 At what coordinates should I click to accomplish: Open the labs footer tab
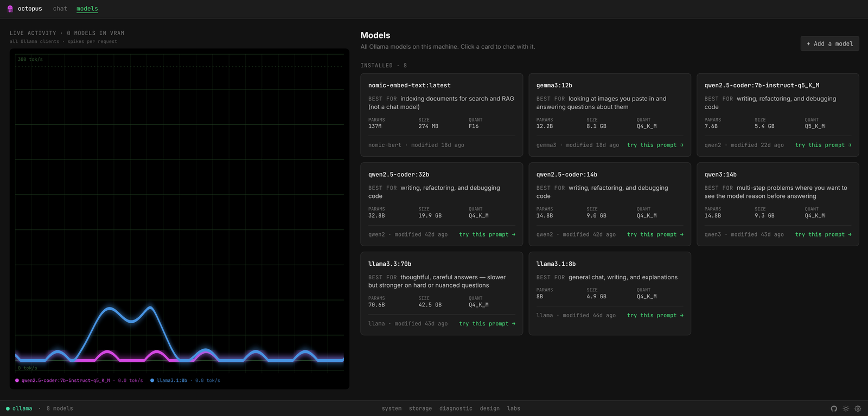tap(514, 408)
